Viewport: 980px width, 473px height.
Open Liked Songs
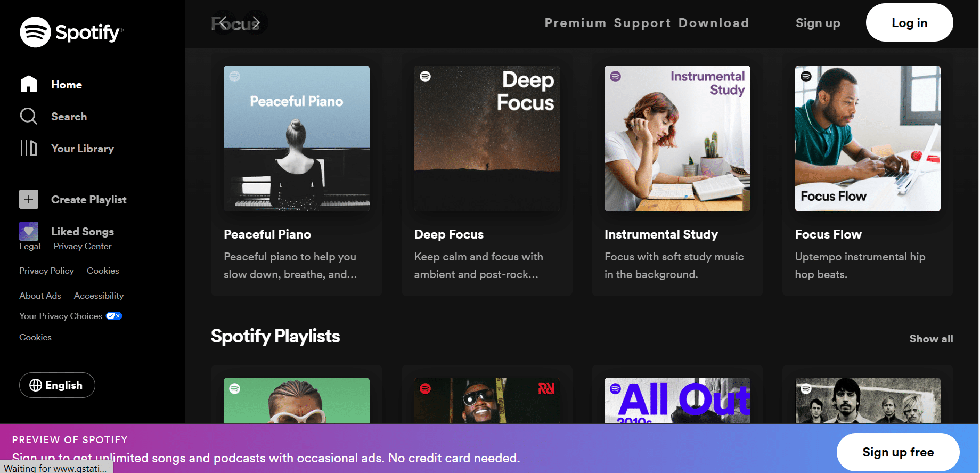tap(83, 232)
